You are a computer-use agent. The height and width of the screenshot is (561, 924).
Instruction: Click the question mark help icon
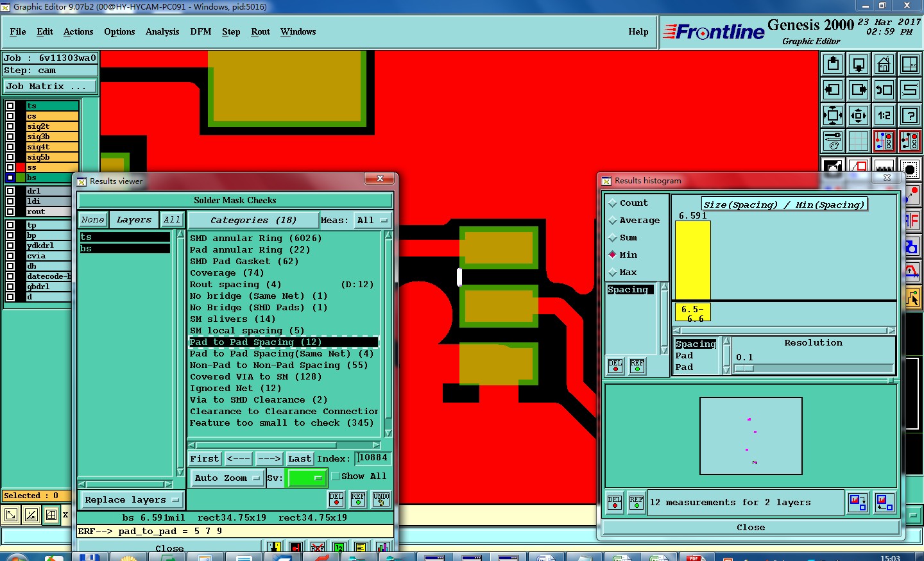click(910, 115)
